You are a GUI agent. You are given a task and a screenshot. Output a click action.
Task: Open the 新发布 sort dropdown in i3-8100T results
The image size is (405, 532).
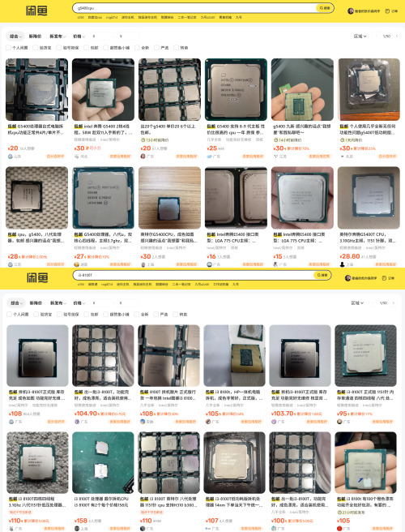pos(58,303)
